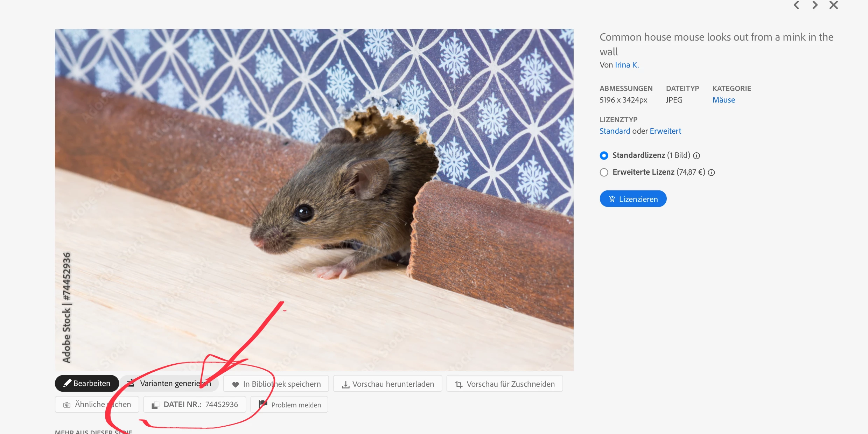Screen dimensions: 868x434
Task: Click the mouse preview image
Action: [x=314, y=200]
